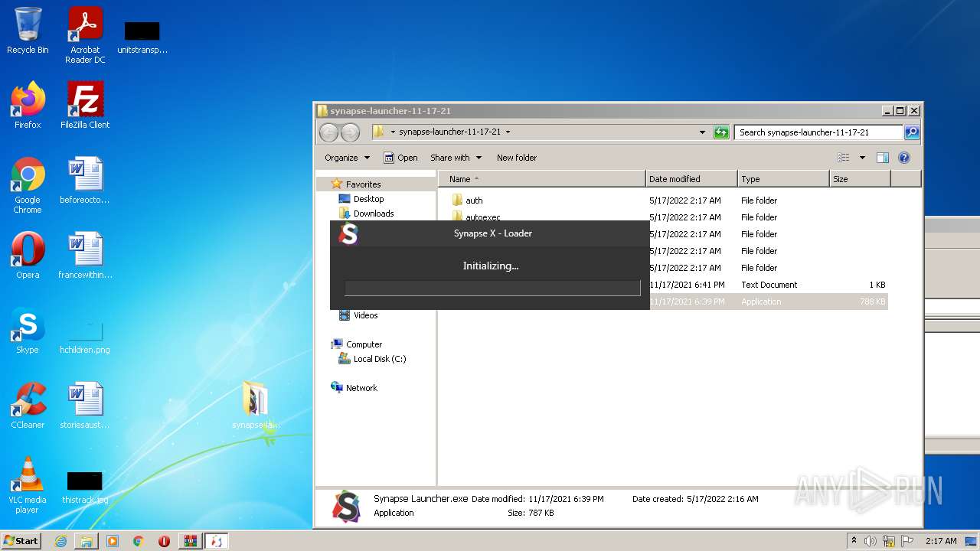Create a New folder
The image size is (980, 551).
[517, 158]
